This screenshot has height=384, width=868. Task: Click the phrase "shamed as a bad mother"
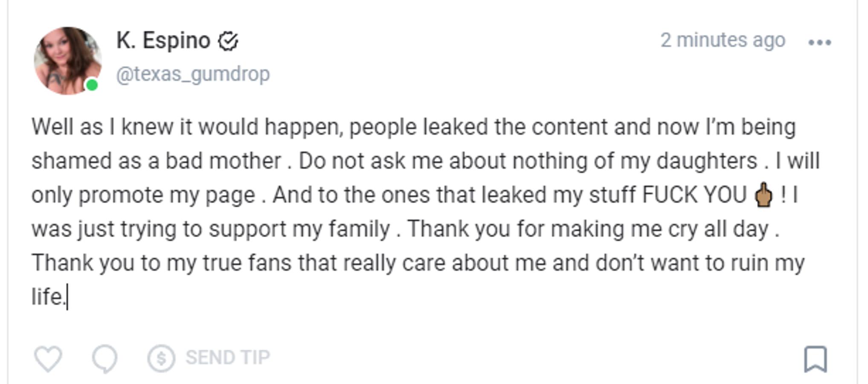tap(156, 161)
